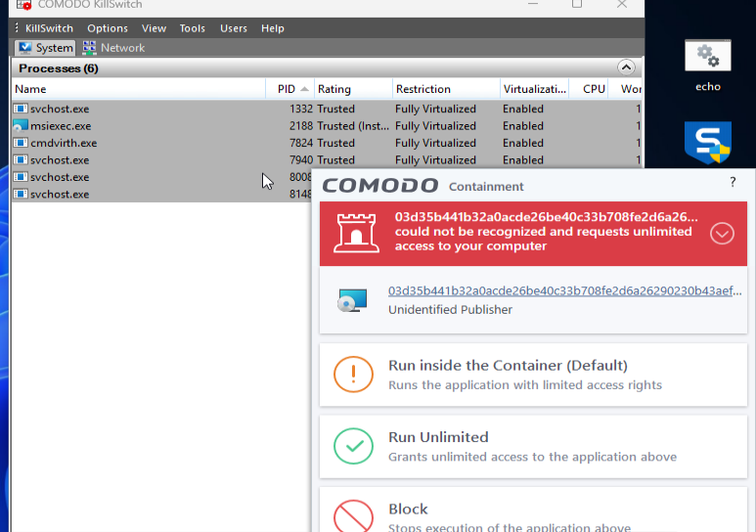Open the Help menu
Image resolution: width=756 pixels, height=532 pixels.
point(273,28)
